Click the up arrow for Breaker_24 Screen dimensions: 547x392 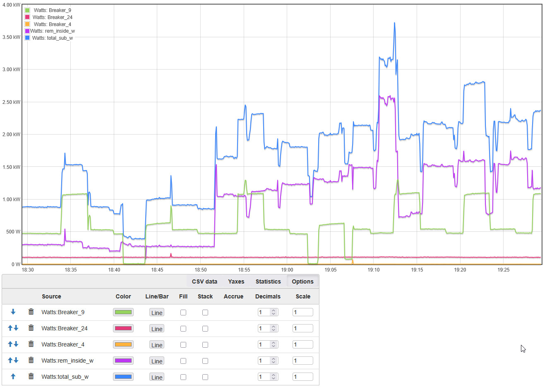pyautogui.click(x=10, y=328)
